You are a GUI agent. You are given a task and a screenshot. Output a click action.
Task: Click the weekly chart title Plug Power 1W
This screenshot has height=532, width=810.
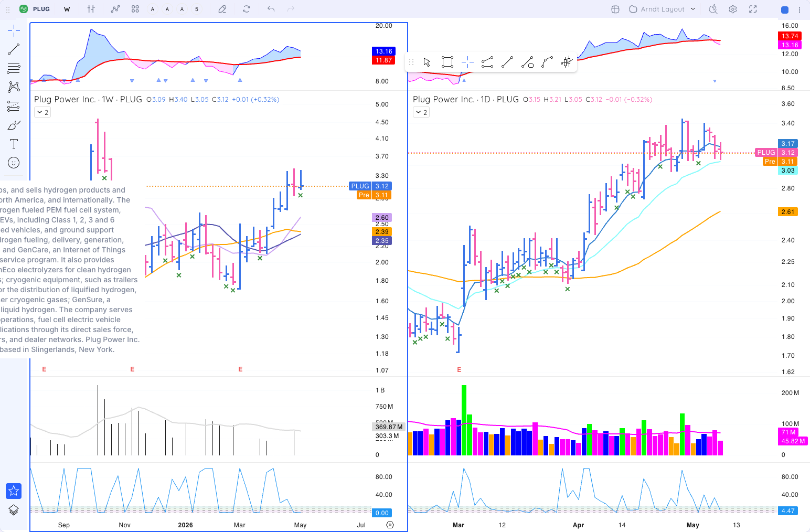88,99
